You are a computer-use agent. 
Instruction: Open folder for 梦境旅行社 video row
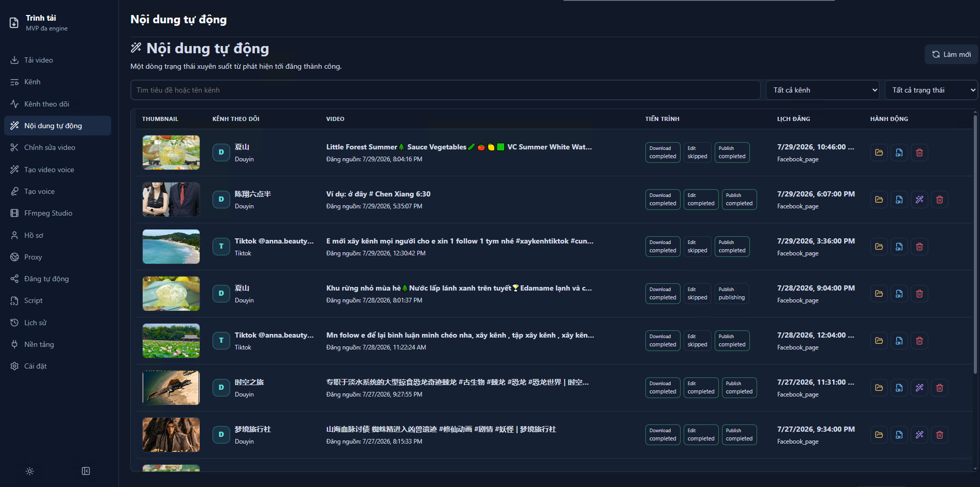[x=879, y=435]
